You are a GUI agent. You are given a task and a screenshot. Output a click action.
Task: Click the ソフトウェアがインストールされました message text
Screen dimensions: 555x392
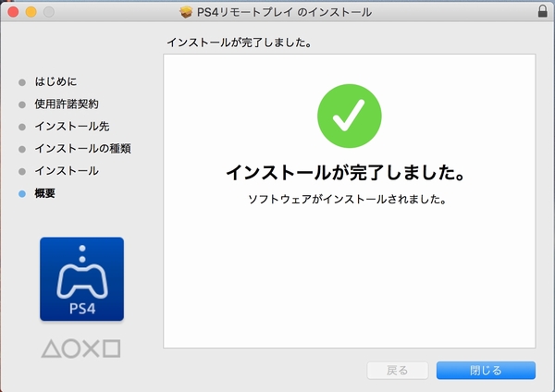(x=348, y=200)
